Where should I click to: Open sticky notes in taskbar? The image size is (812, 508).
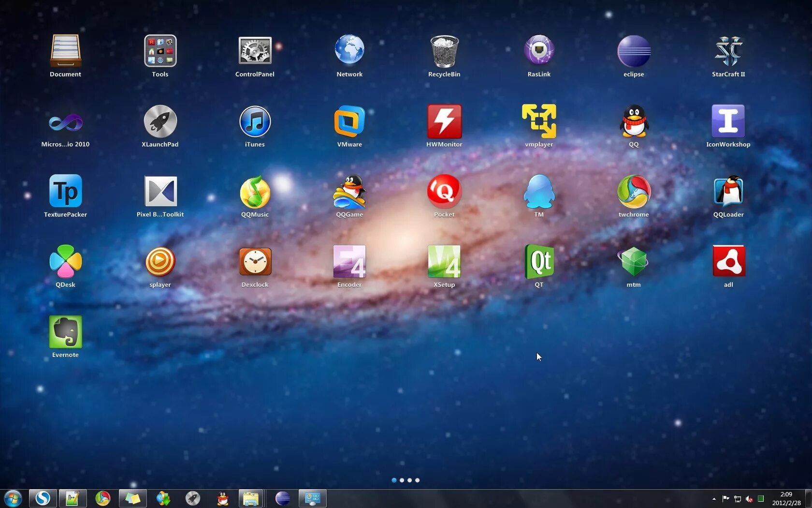coord(132,498)
